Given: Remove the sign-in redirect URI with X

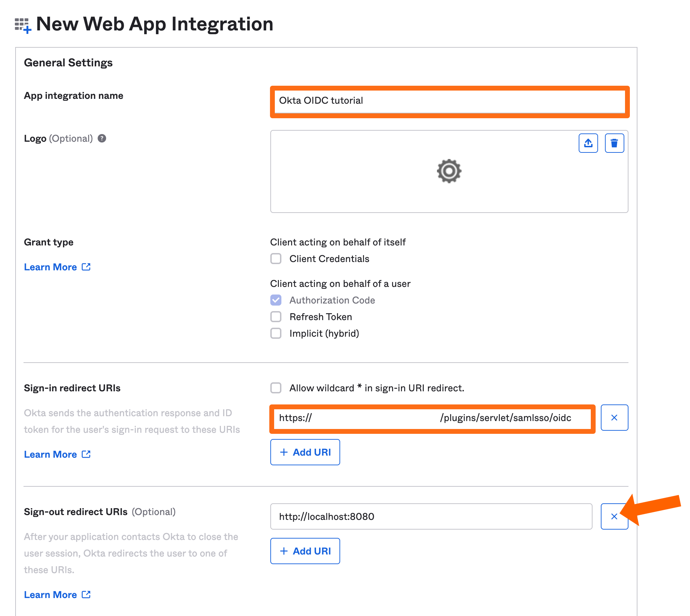Looking at the screenshot, I should click(614, 418).
